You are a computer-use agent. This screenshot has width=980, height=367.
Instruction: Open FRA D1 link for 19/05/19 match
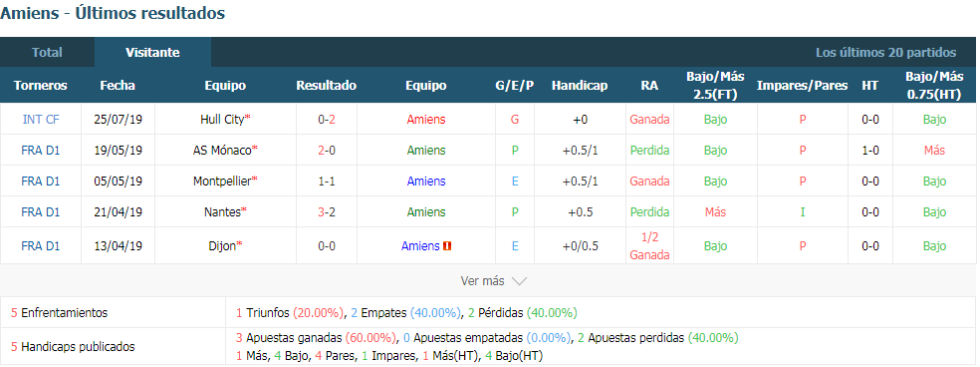click(41, 151)
